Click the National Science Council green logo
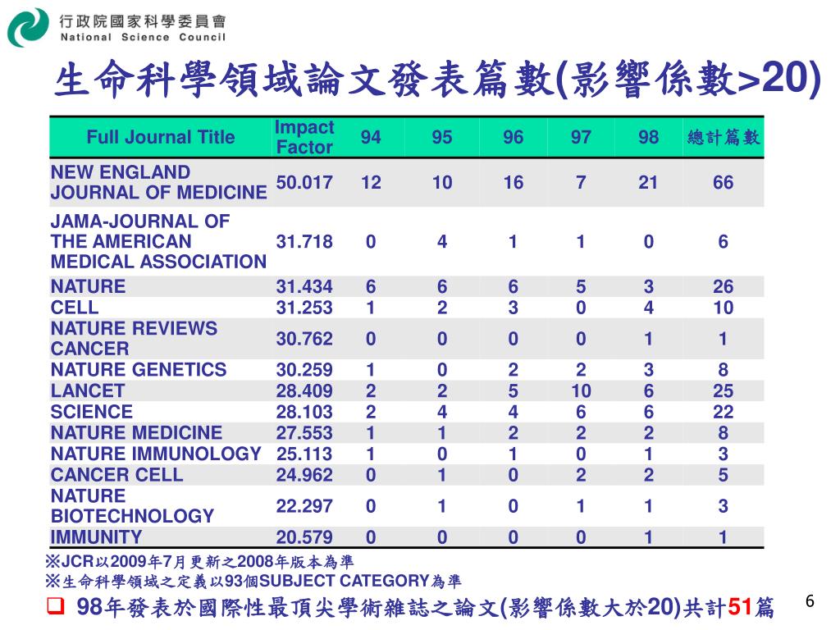This screenshot has height=630, width=840. click(28, 27)
